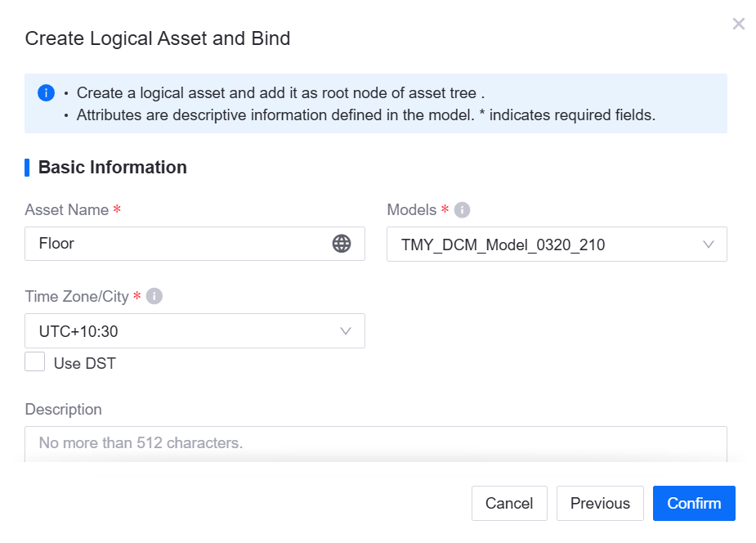
Task: Close the Create Logical Asset dialog
Action: click(739, 24)
